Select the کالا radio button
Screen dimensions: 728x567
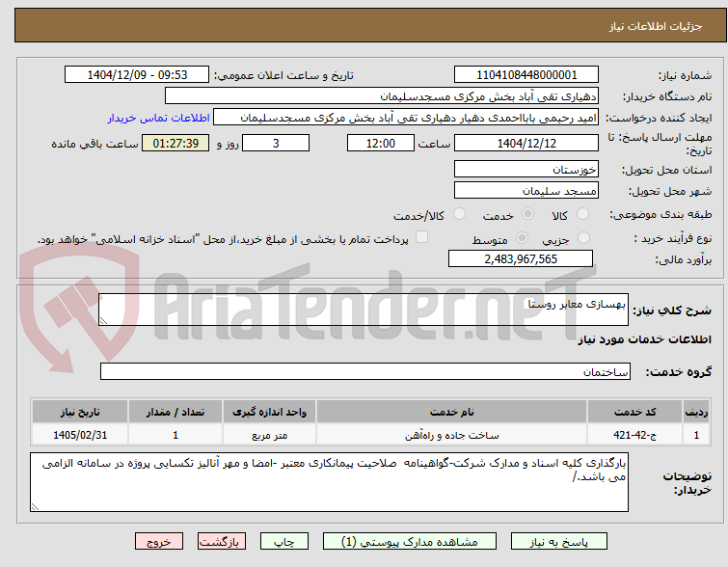(x=582, y=214)
